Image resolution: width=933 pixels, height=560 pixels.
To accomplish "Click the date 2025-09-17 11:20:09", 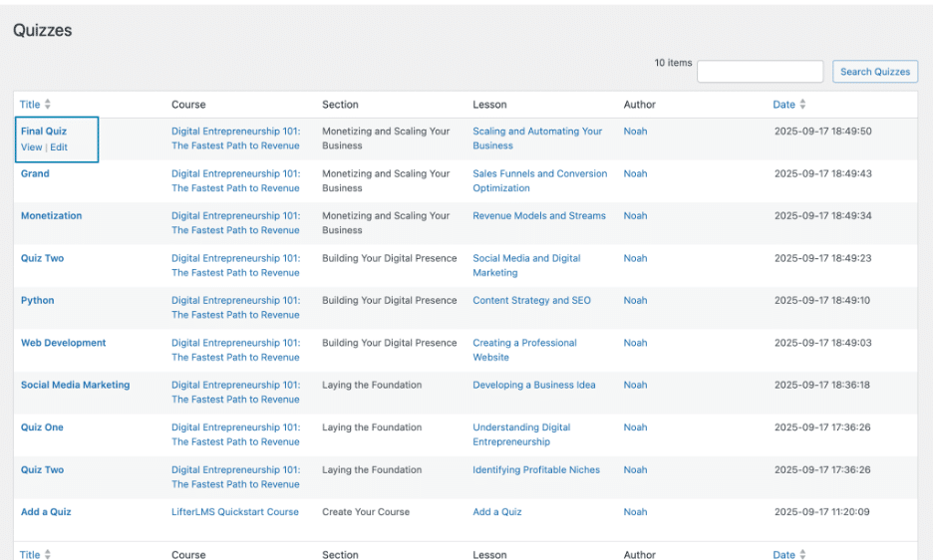I will 821,512.
